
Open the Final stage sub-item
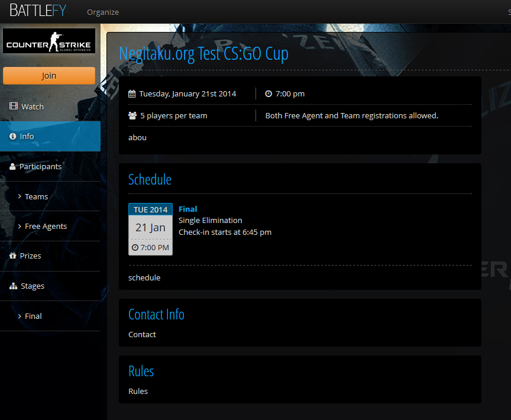coord(50,316)
